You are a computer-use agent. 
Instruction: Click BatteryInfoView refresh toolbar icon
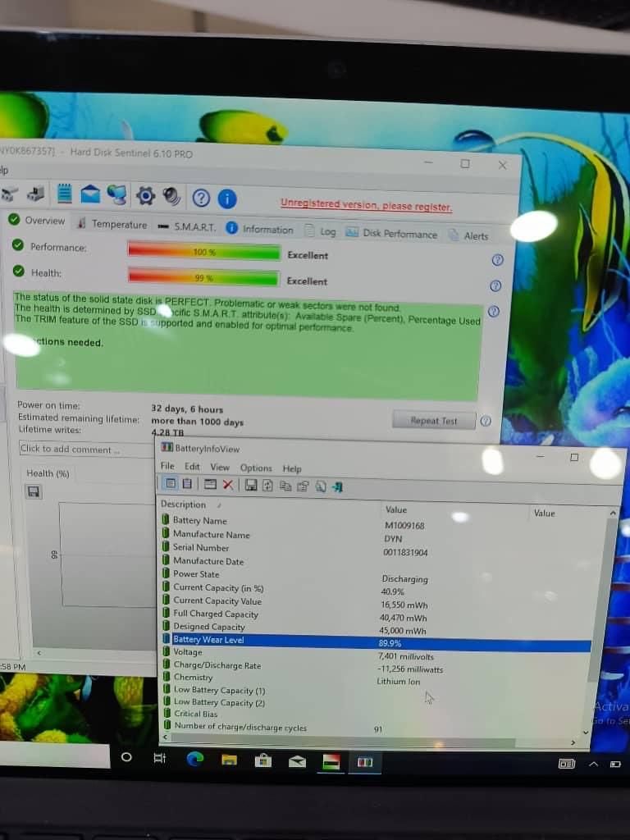coord(268,486)
